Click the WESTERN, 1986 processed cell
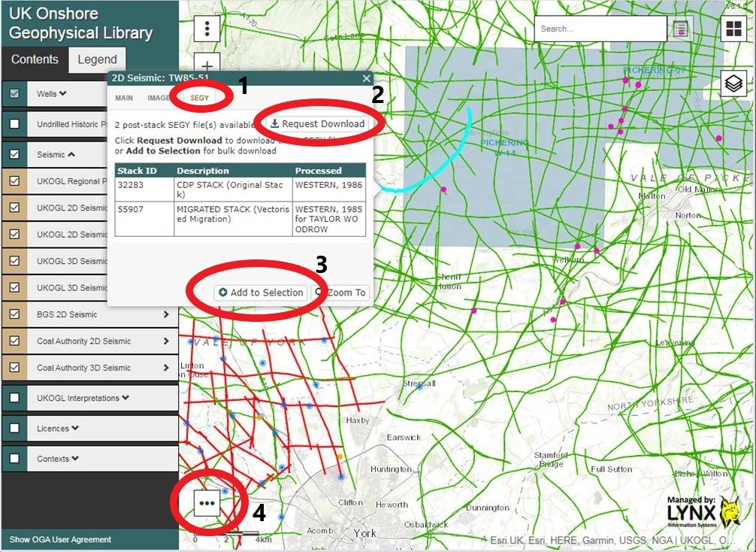756x552 pixels. tap(329, 190)
